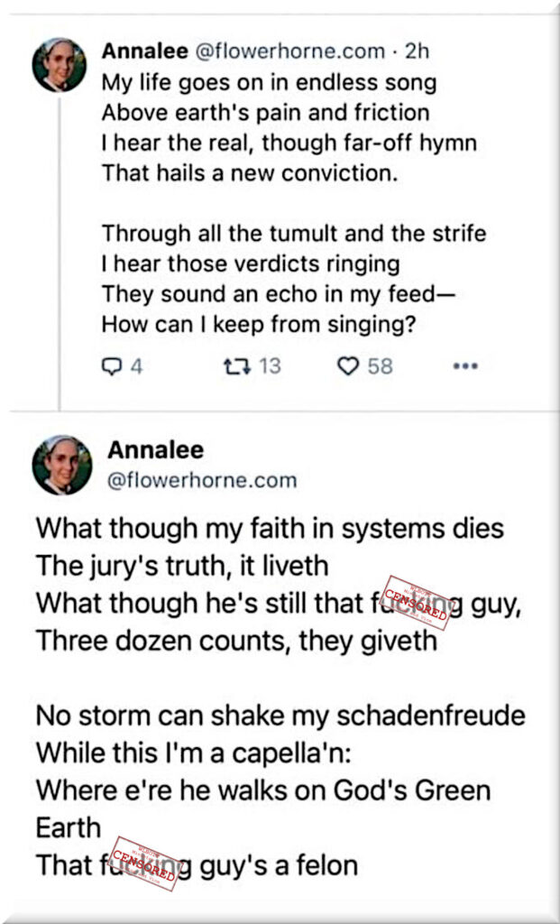Click the lower post's profile avatar
560x924 pixels.
pos(61,466)
